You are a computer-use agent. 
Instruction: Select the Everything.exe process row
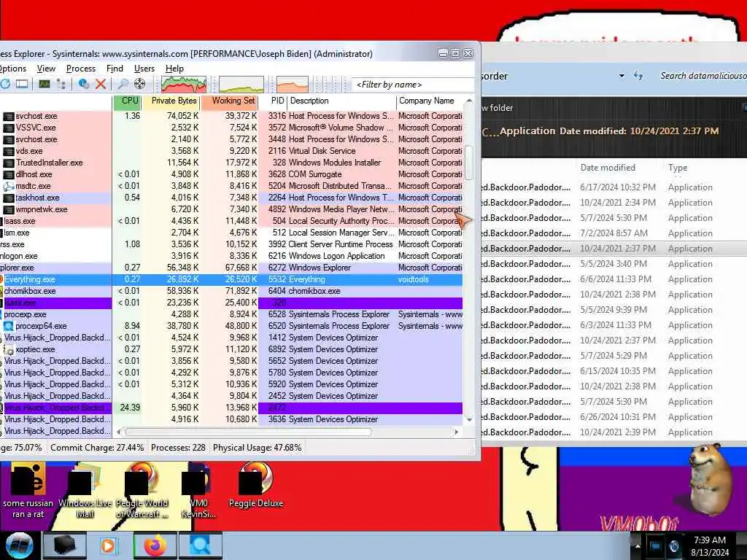(231, 279)
